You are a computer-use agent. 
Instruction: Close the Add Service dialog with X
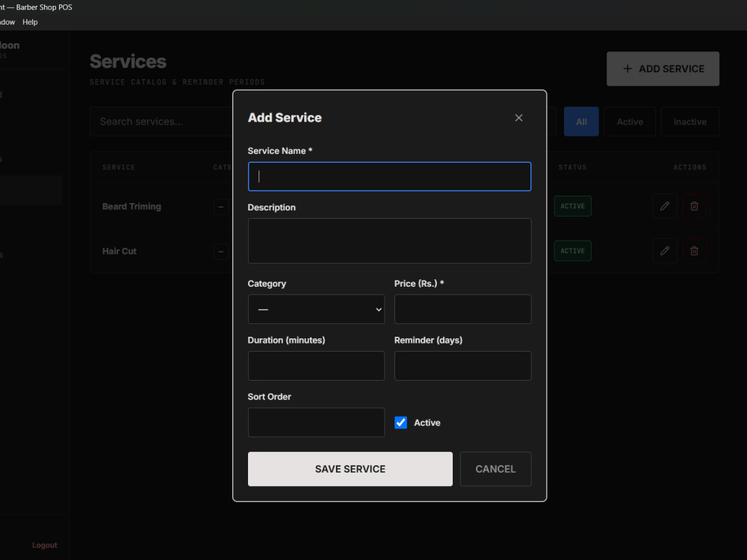point(519,118)
